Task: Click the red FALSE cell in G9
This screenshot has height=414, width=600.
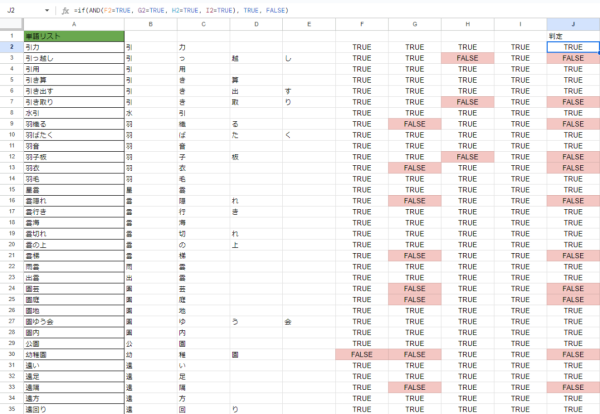Action: (415, 124)
